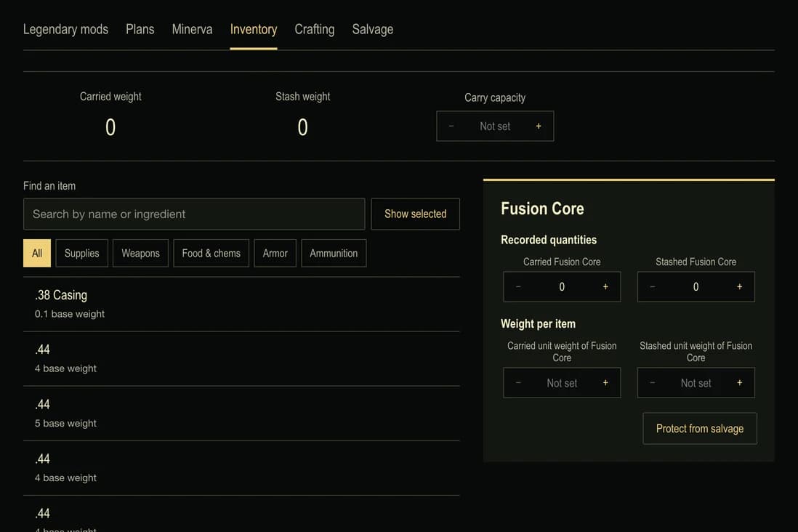The image size is (798, 532).
Task: Click the Carry capacity value field
Action: click(x=495, y=126)
